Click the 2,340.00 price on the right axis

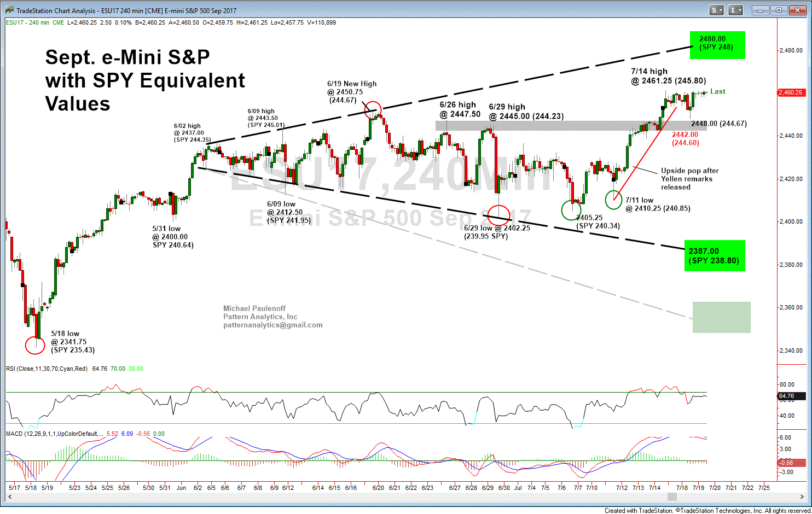(x=791, y=351)
